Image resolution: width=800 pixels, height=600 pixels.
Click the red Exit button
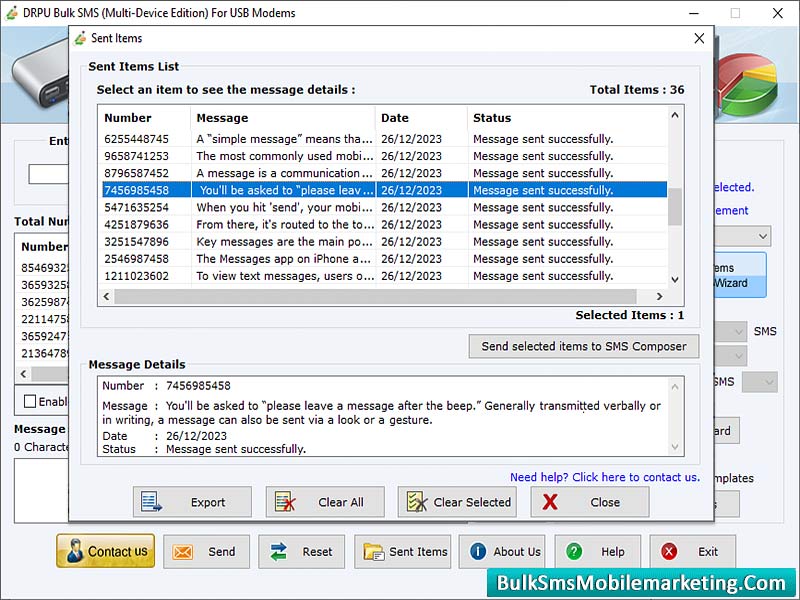(692, 551)
